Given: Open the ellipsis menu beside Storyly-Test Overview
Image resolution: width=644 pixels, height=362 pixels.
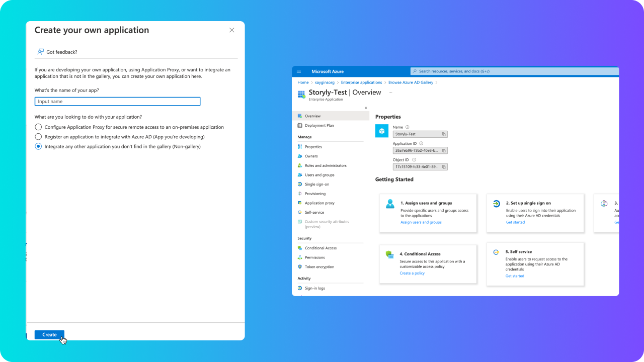Looking at the screenshot, I should tap(390, 93).
